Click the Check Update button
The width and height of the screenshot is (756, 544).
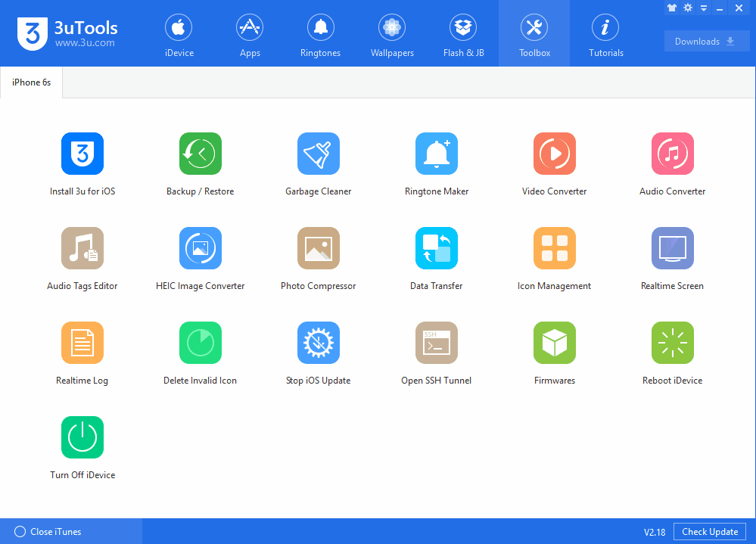pyautogui.click(x=710, y=531)
